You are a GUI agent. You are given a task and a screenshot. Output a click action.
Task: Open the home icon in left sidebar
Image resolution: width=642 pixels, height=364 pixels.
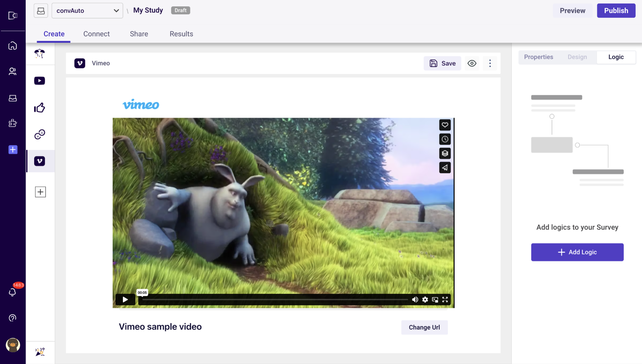(x=13, y=46)
